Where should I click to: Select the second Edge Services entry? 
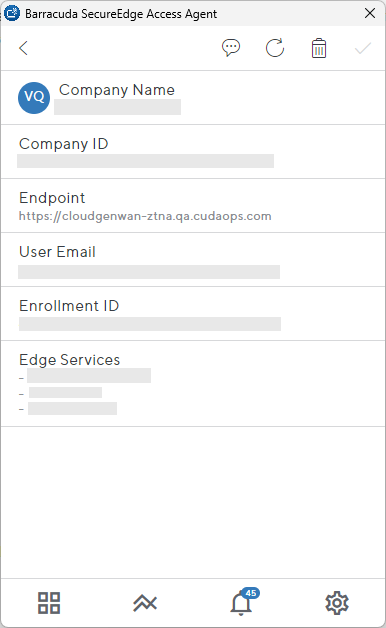pos(65,392)
